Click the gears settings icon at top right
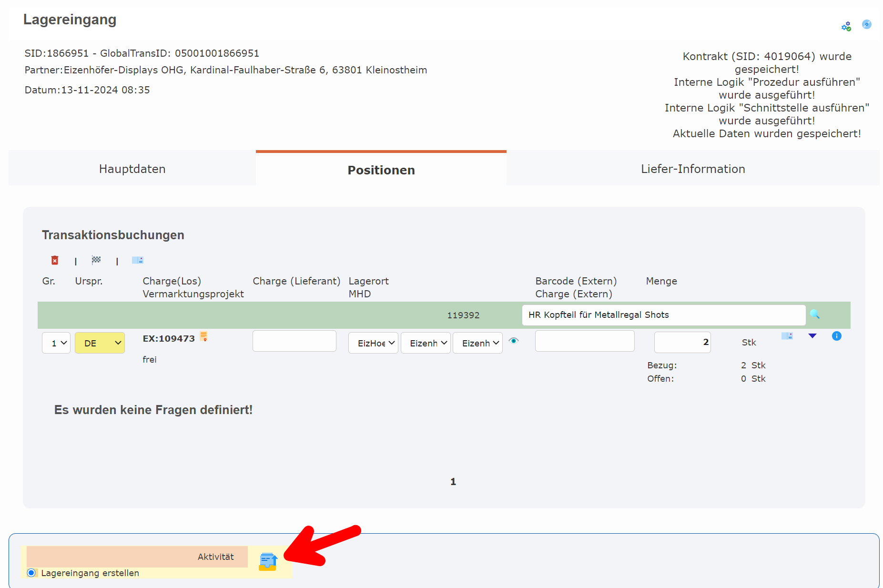The height and width of the screenshot is (588, 883). 846,26
